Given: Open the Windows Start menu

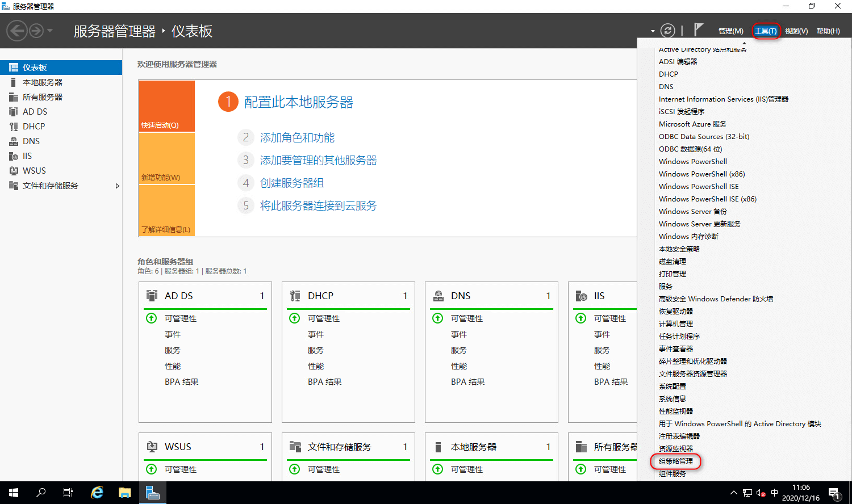Looking at the screenshot, I should coord(14,493).
